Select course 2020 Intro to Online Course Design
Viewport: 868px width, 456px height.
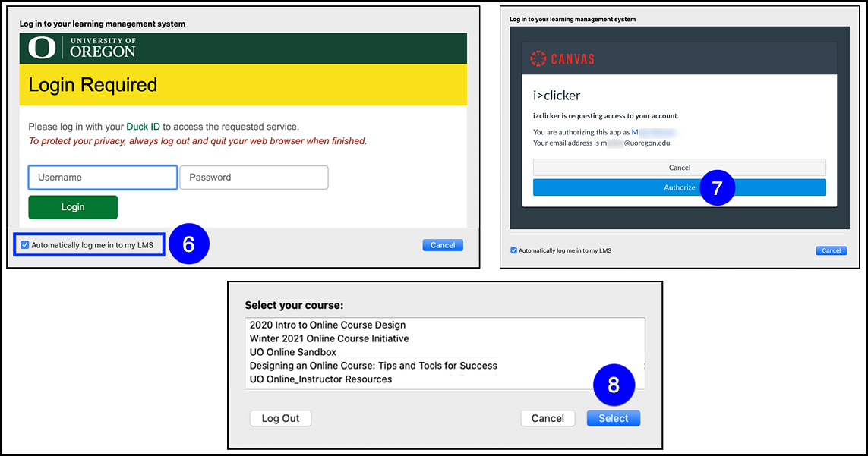[444, 325]
